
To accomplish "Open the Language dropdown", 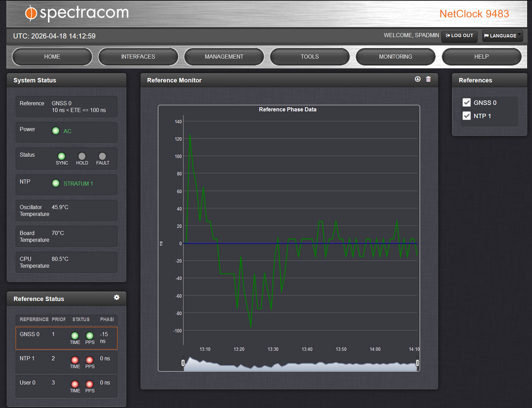I will (502, 36).
